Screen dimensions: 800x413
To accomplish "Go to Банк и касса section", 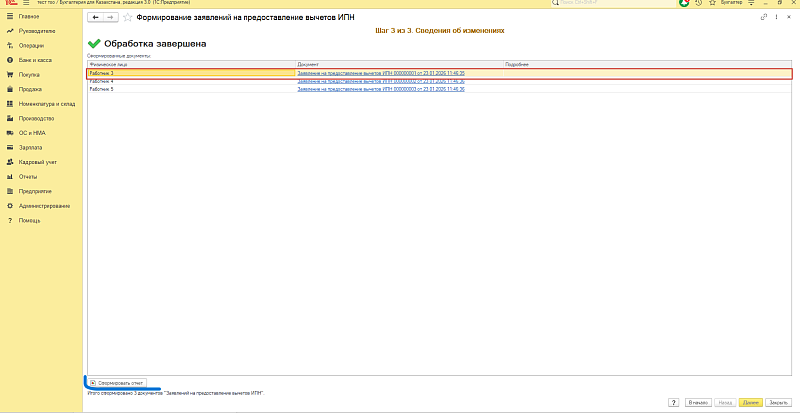I will [35, 60].
